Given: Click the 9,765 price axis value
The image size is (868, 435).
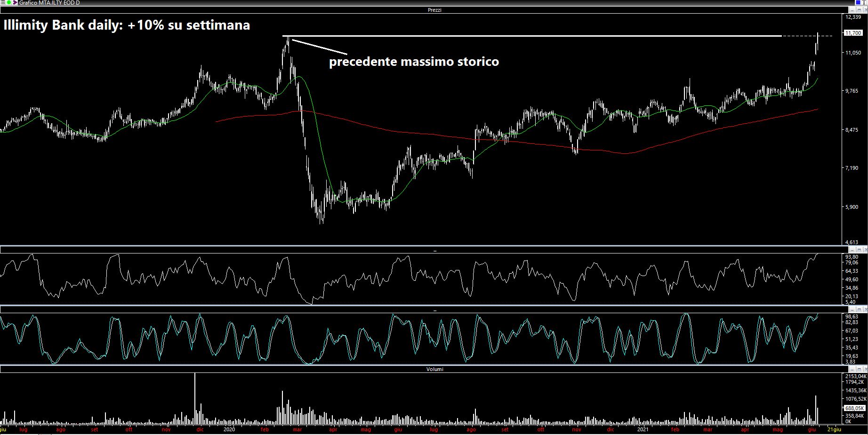Looking at the screenshot, I should coord(852,91).
